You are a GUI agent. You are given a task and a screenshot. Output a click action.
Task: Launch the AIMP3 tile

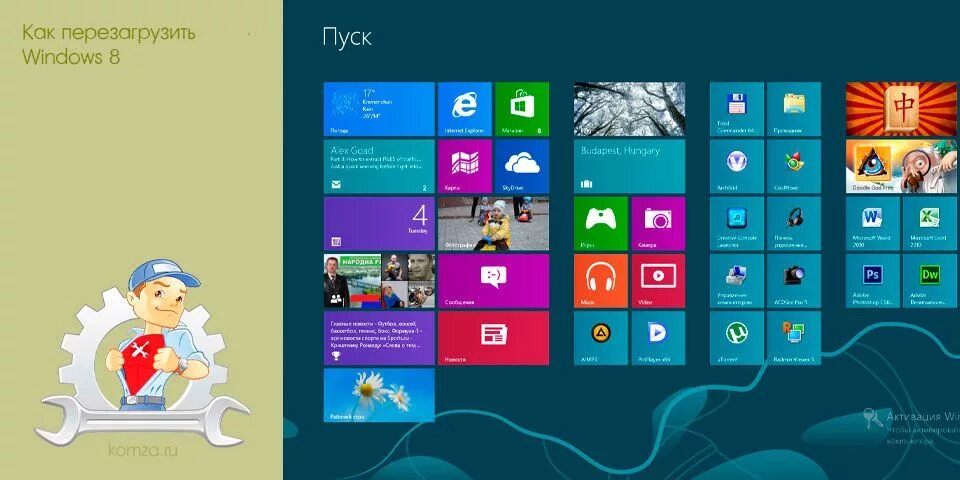(x=601, y=338)
